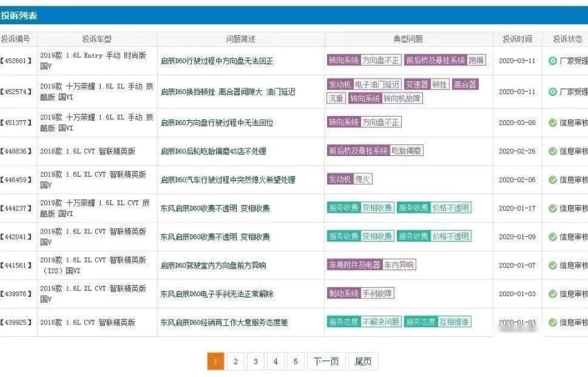Click 转向系统 转向机故障 tag
Viewport: 588px width, 377px height.
(x=386, y=99)
